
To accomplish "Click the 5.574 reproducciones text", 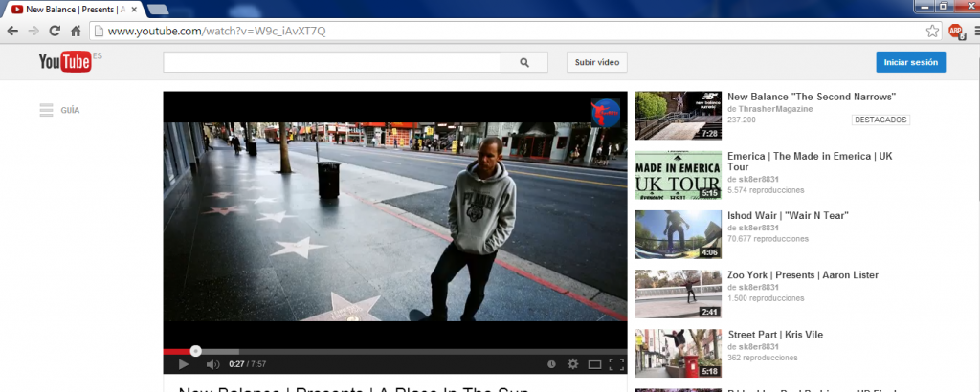I will point(766,190).
